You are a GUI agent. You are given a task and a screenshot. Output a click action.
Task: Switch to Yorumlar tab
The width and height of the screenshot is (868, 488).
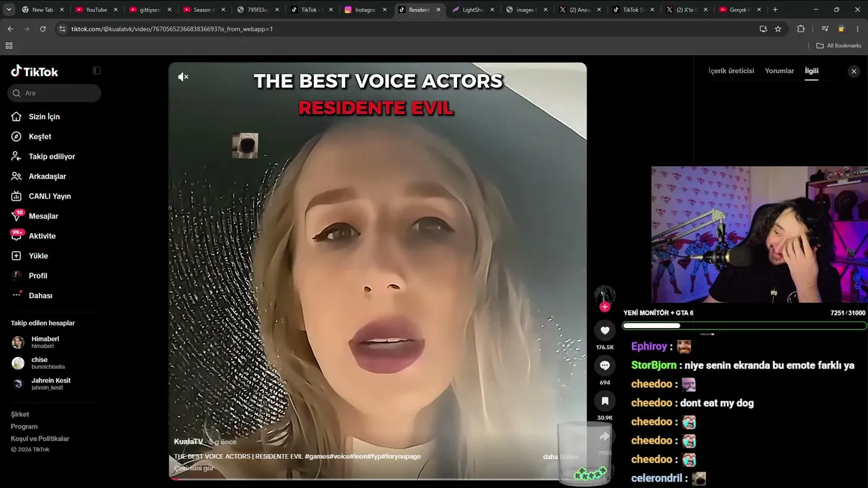click(779, 70)
